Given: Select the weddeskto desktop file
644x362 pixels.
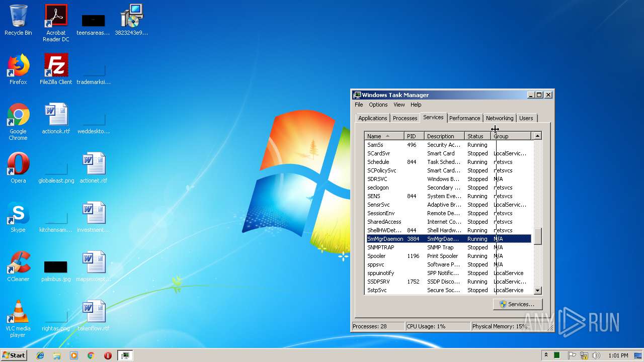Looking at the screenshot, I should tap(93, 123).
